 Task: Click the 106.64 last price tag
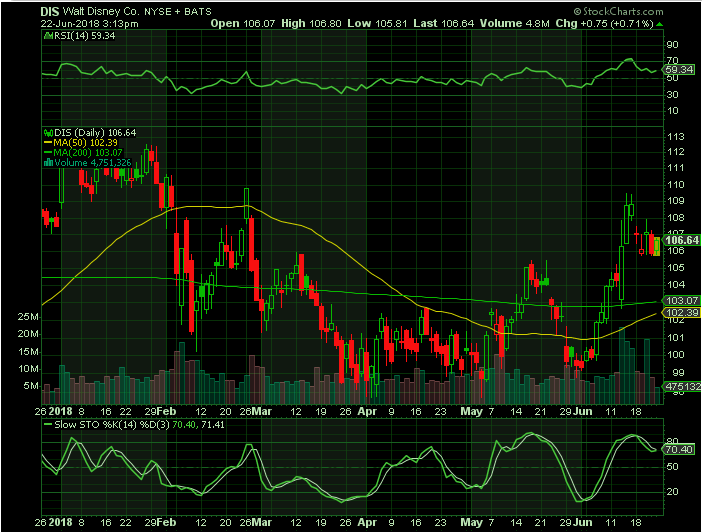[x=681, y=240]
